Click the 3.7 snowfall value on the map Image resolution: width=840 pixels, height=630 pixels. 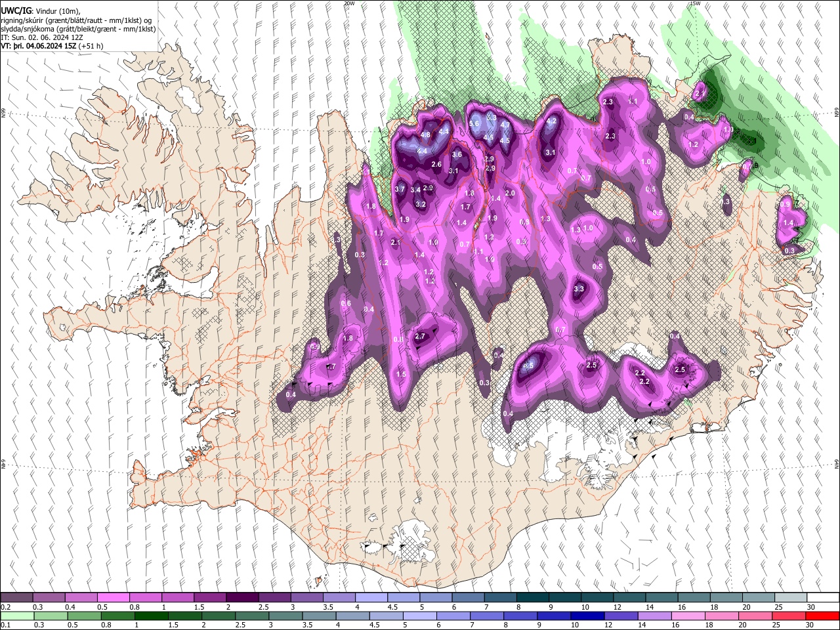[400, 189]
